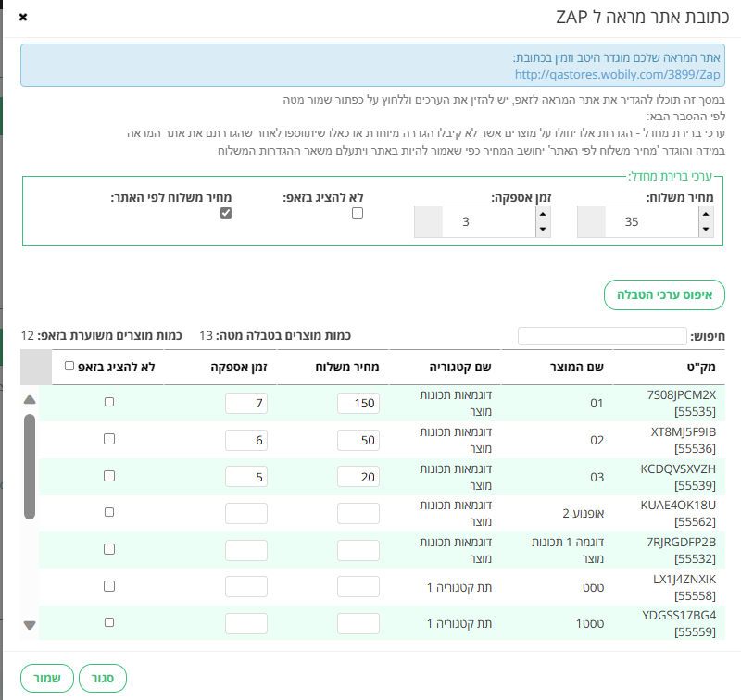Click empty shipping price field for row KUAE4OK18U
The width and height of the screenshot is (741, 700).
pyautogui.click(x=358, y=514)
